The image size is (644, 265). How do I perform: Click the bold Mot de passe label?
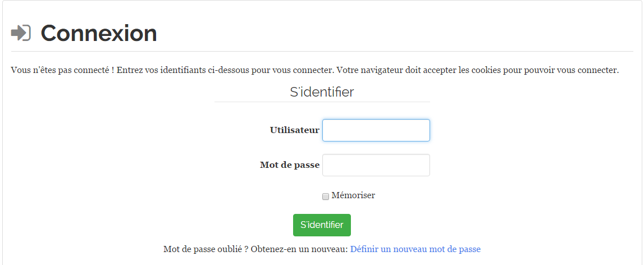click(x=290, y=165)
